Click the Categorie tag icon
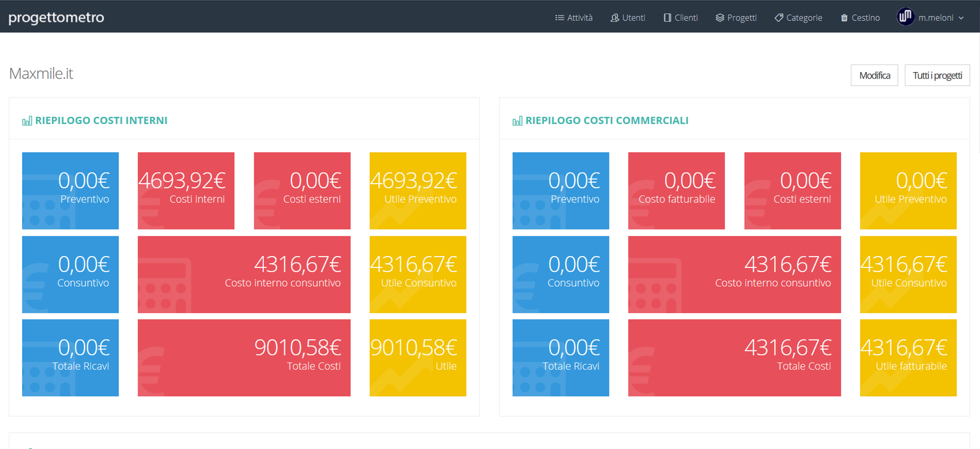This screenshot has height=449, width=980. 778,18
